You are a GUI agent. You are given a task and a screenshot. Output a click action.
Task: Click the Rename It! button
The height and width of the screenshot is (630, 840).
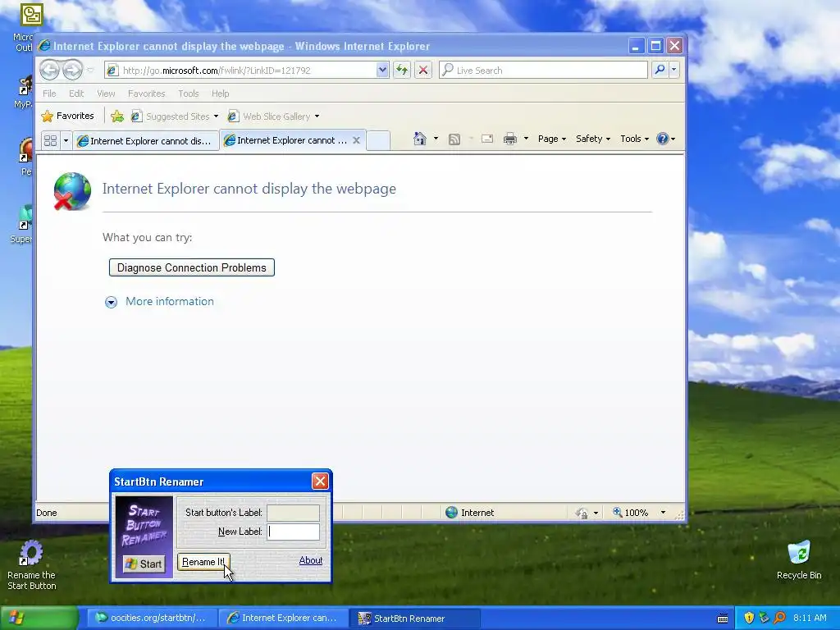[x=203, y=562]
